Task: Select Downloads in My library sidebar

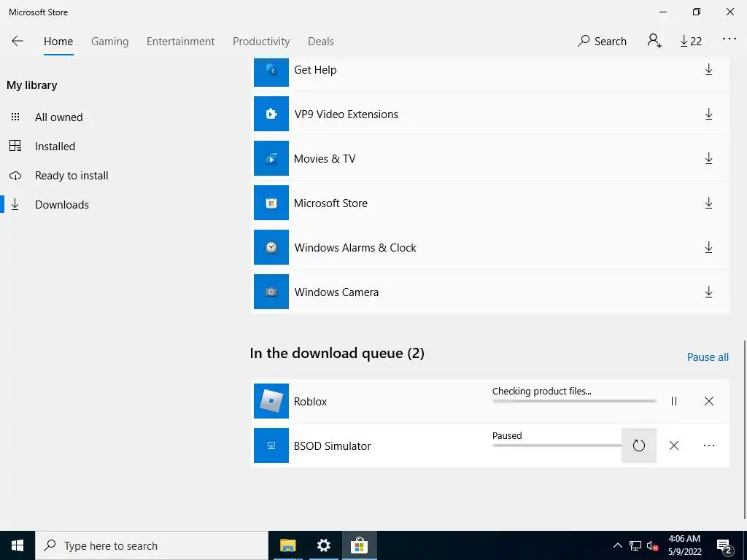Action: click(62, 205)
